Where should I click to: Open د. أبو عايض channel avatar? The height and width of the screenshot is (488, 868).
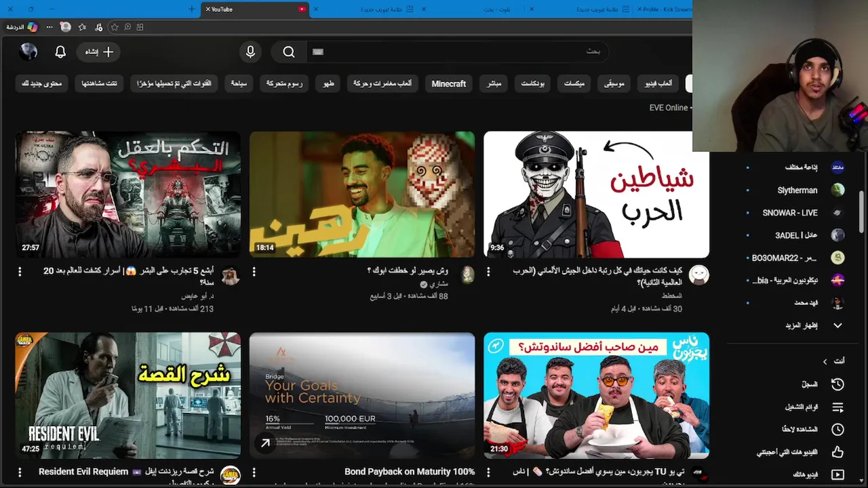point(231,274)
